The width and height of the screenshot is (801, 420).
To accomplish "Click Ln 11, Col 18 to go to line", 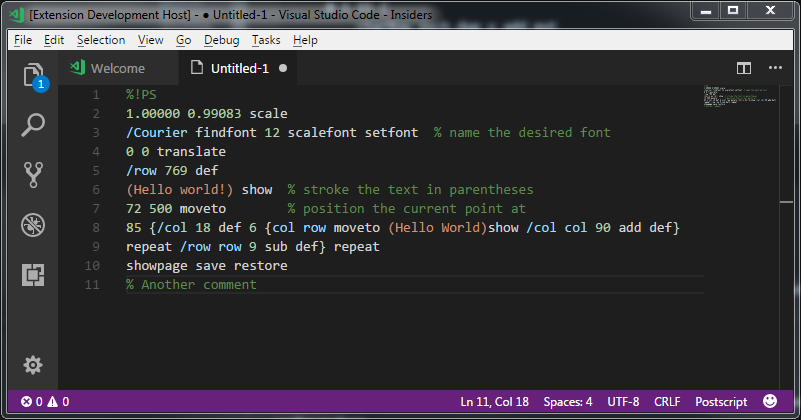I will click(x=494, y=402).
